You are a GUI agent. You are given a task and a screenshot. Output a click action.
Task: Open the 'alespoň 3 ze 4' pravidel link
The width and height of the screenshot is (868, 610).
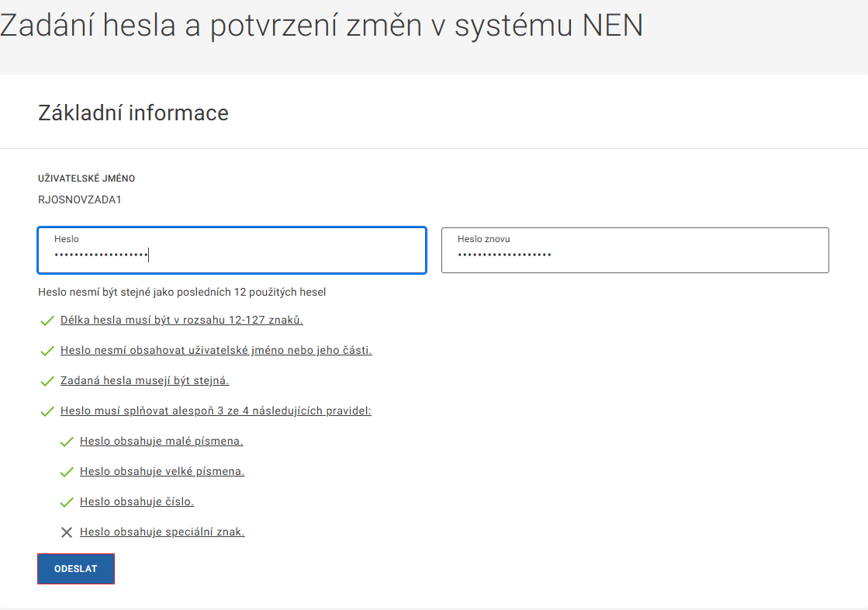tap(216, 411)
